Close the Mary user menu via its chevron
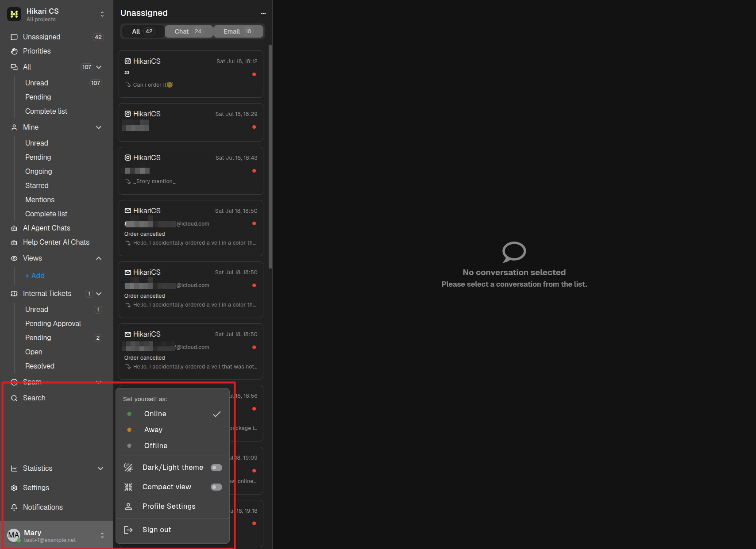 pyautogui.click(x=102, y=535)
